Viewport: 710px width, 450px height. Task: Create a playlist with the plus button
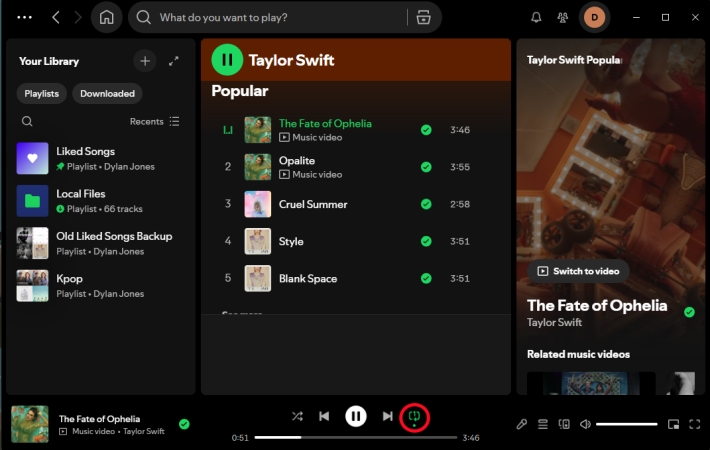(x=145, y=61)
